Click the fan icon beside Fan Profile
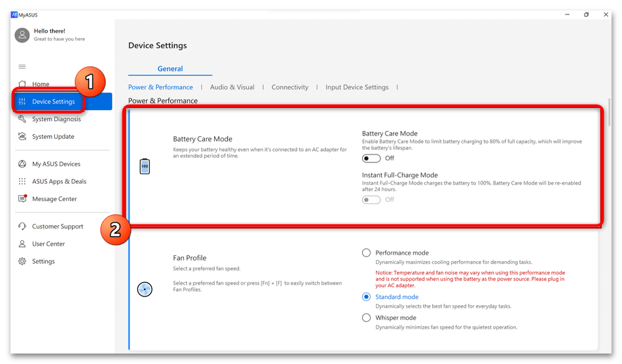The image size is (622, 364). (x=145, y=289)
